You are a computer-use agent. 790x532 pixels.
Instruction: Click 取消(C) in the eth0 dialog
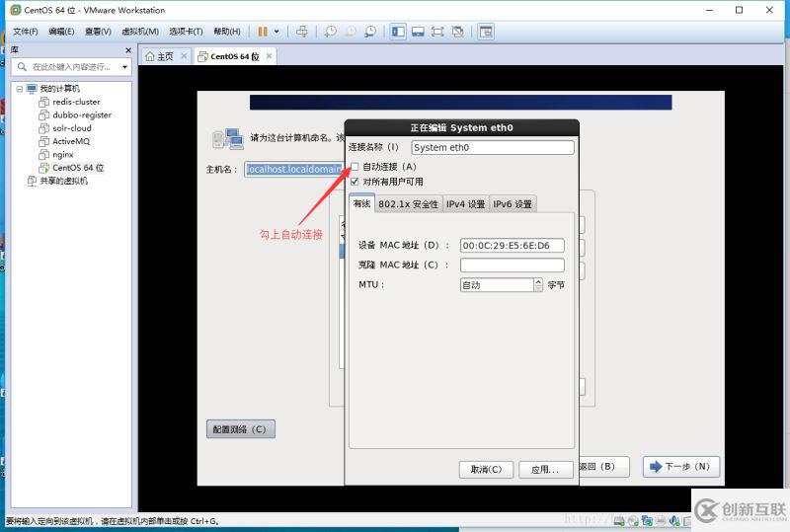coord(486,469)
